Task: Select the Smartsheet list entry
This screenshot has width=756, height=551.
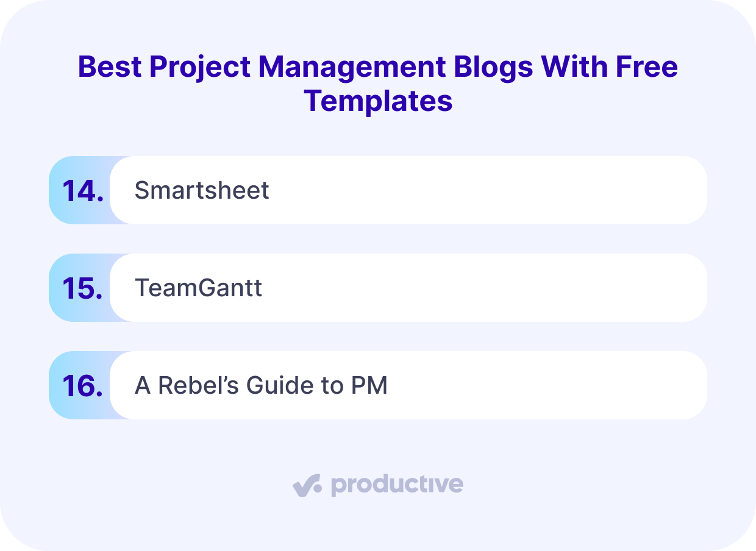Action: (x=202, y=191)
